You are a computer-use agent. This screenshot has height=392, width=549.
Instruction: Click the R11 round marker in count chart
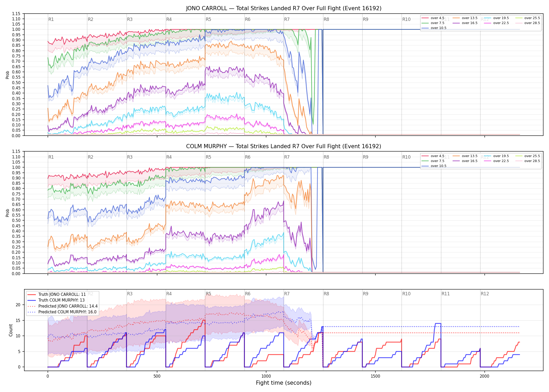(x=446, y=294)
